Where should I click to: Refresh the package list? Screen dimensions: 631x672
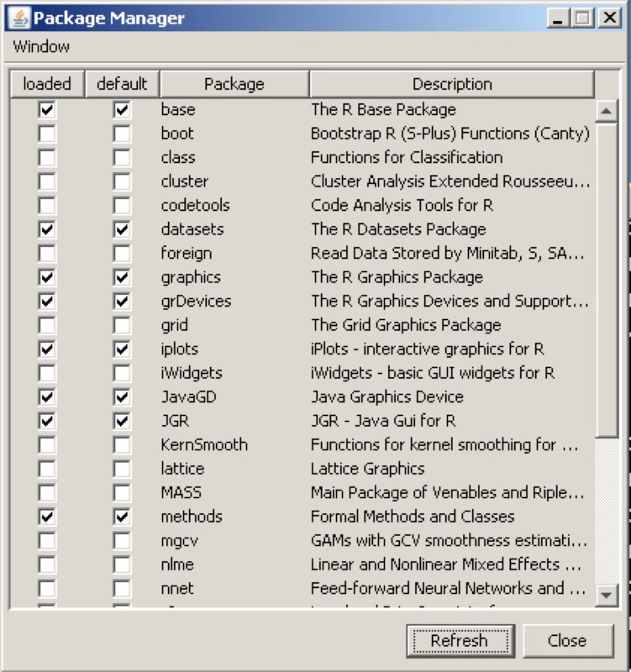460,641
